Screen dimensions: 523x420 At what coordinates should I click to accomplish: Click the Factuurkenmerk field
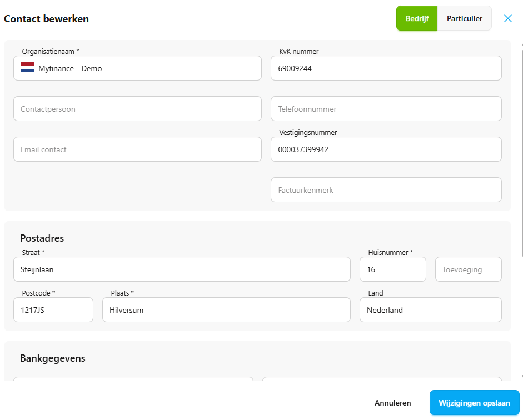(386, 189)
